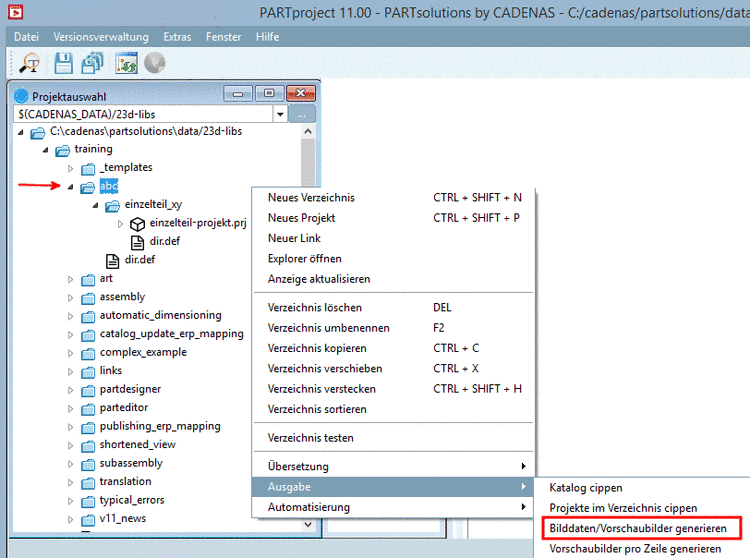Expand the art folder node

[70, 279]
